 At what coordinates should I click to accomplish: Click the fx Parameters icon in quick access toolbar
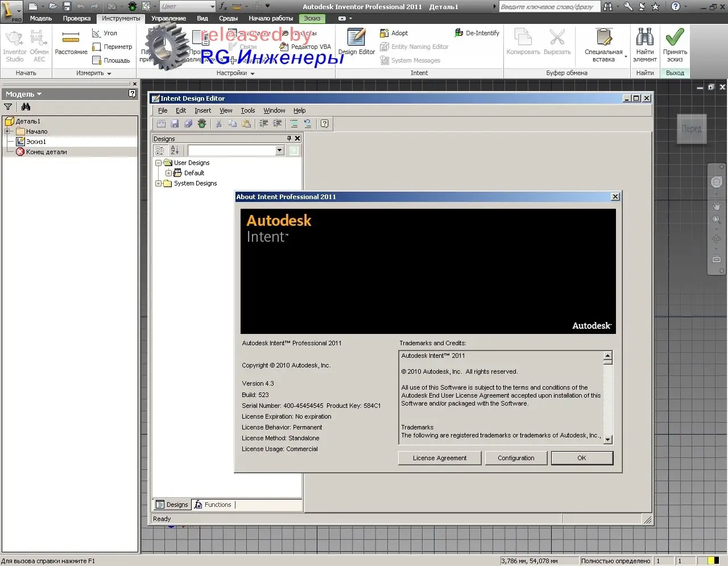click(x=223, y=6)
